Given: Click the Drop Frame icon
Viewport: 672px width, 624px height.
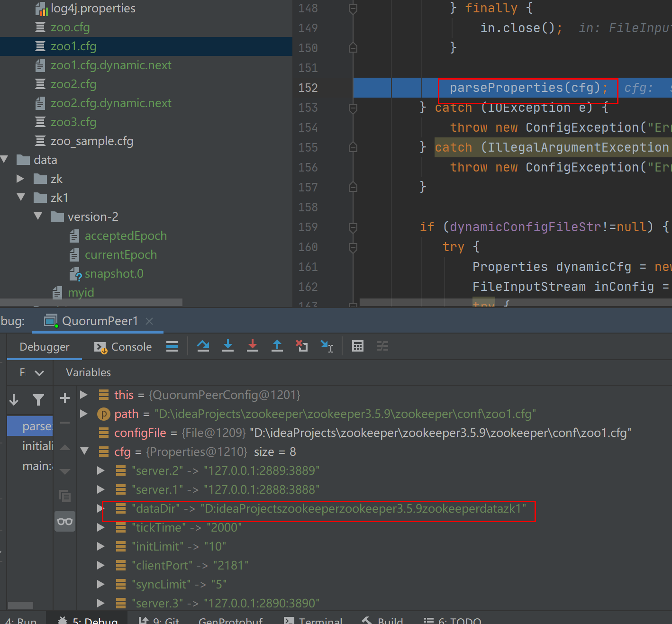Looking at the screenshot, I should click(x=302, y=346).
